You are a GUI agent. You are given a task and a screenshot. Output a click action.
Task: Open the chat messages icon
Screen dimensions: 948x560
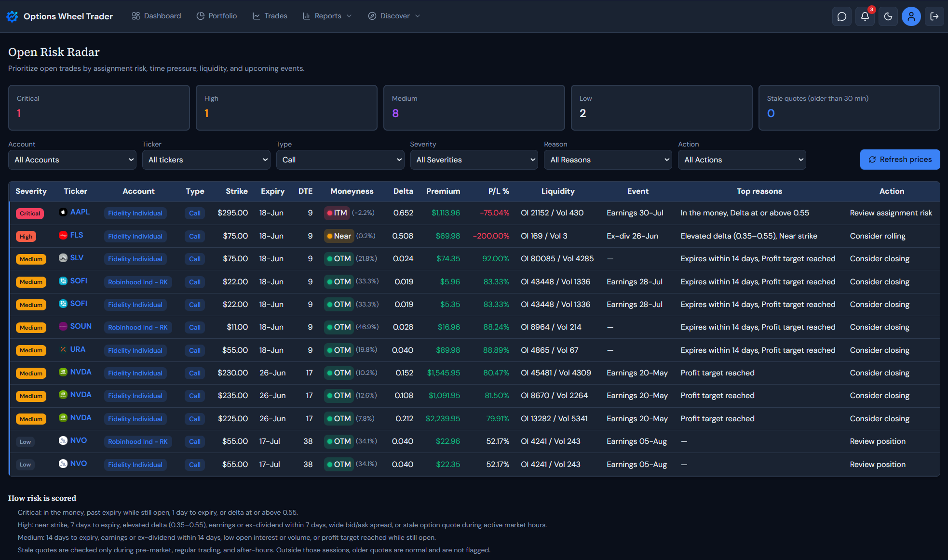[x=842, y=16]
